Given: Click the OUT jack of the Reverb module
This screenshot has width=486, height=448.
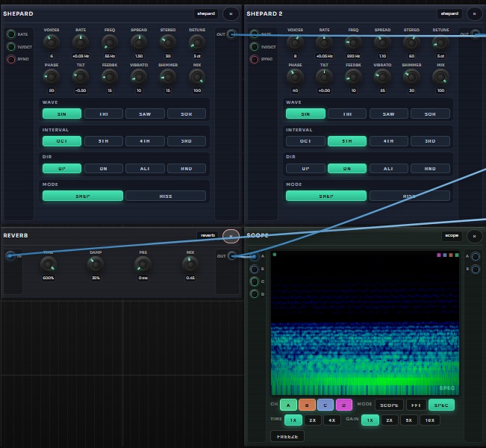Looking at the screenshot, I should [x=231, y=256].
